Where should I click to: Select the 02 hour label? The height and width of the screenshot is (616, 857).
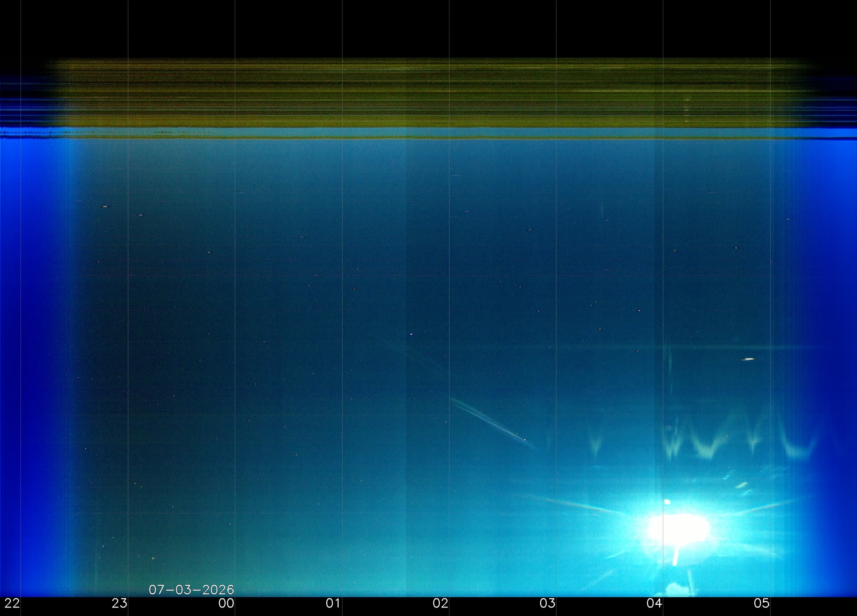[440, 604]
